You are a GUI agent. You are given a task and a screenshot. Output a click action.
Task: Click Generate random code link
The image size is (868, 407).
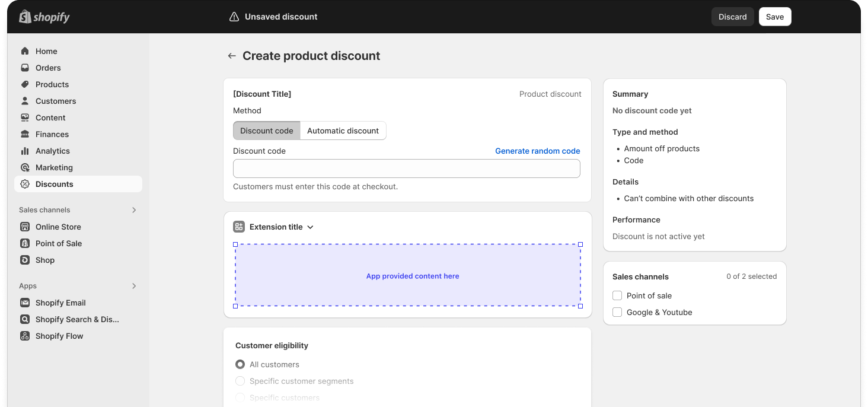[537, 151]
